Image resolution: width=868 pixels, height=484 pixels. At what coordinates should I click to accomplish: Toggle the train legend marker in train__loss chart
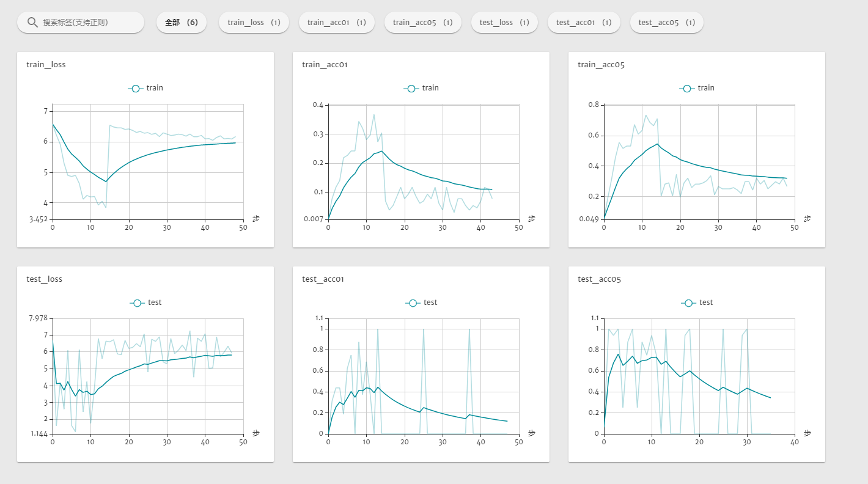pyautogui.click(x=136, y=89)
